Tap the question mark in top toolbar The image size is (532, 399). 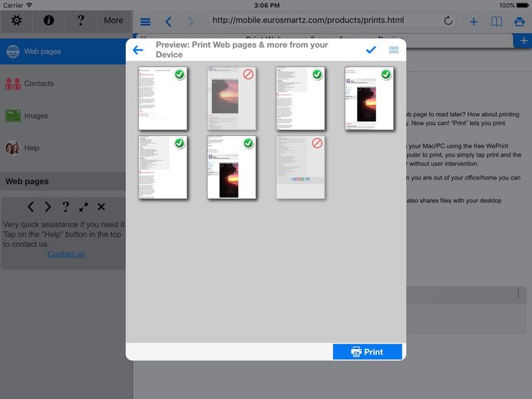(x=81, y=21)
